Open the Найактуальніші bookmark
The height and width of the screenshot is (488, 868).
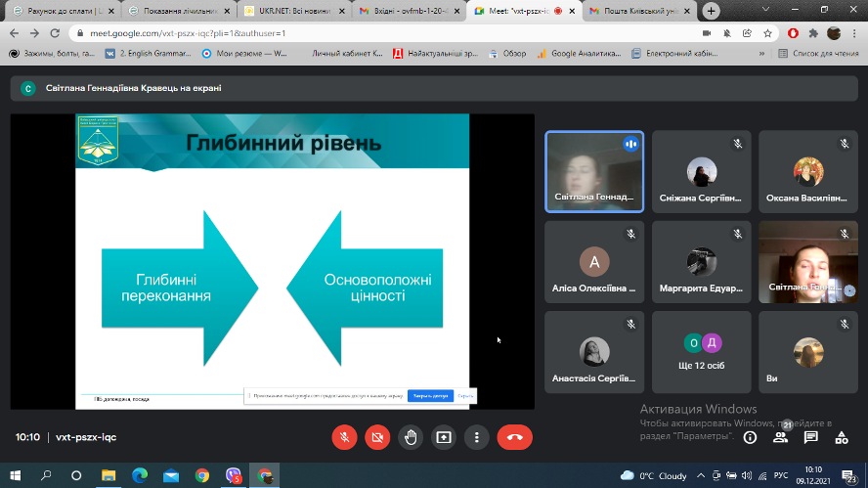436,54
